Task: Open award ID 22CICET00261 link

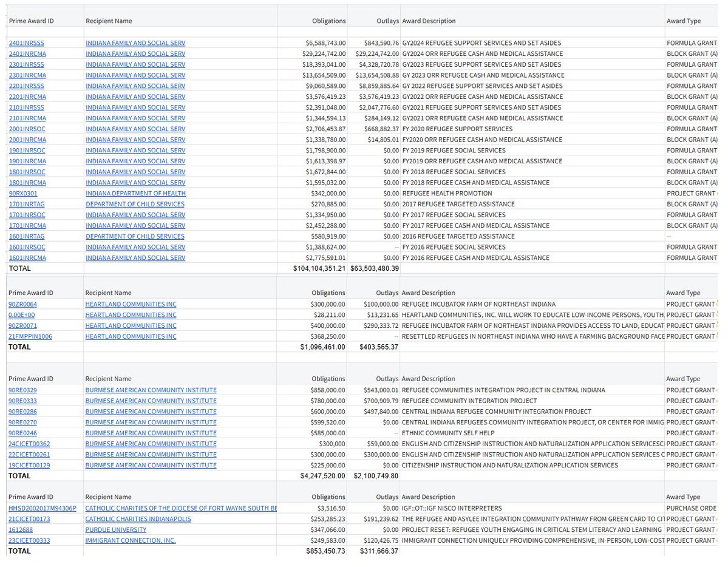Action: (29, 455)
